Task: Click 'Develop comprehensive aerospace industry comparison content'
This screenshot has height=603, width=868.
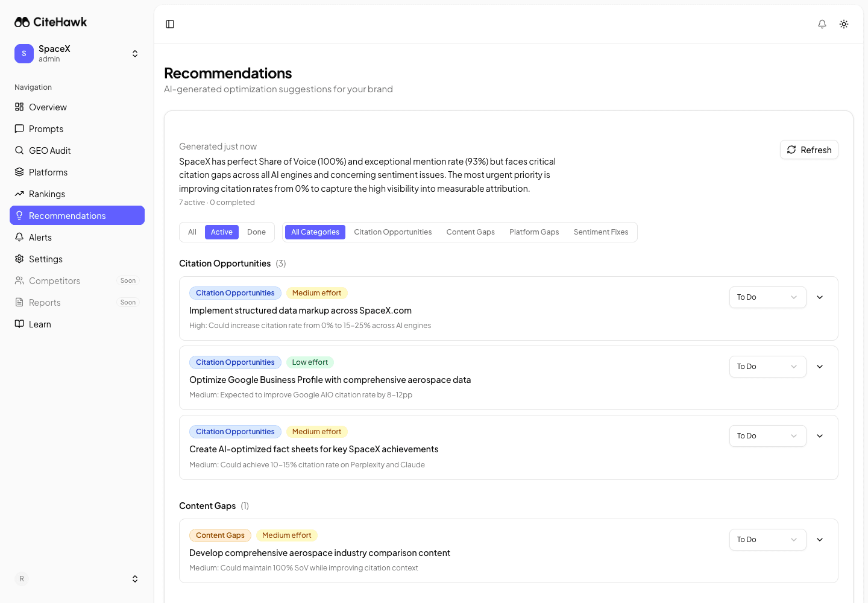Action: [319, 553]
